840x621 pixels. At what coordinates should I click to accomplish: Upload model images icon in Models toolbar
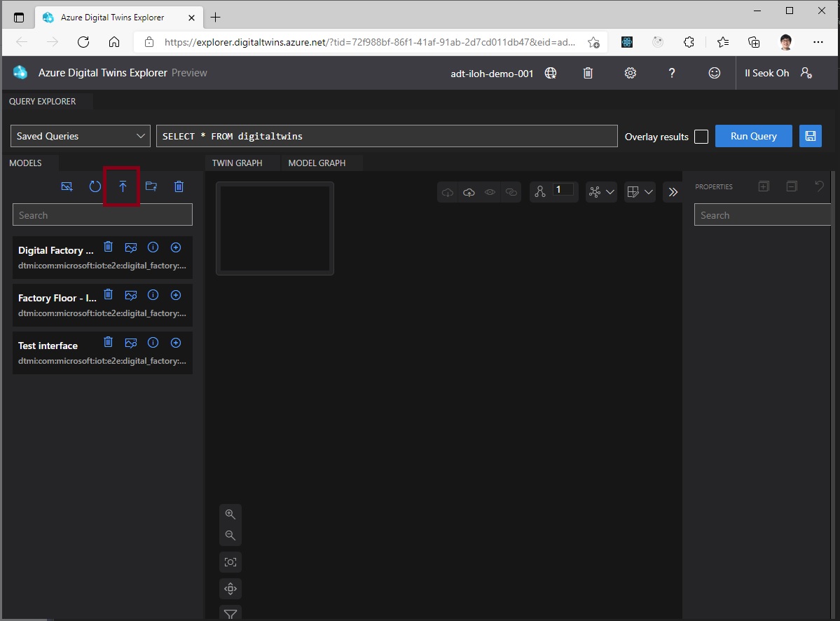click(67, 186)
